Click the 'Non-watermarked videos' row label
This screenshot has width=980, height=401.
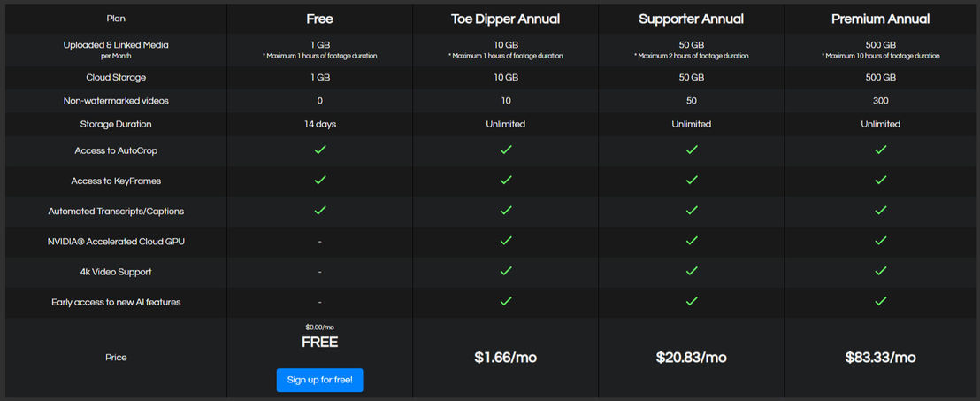tap(116, 101)
